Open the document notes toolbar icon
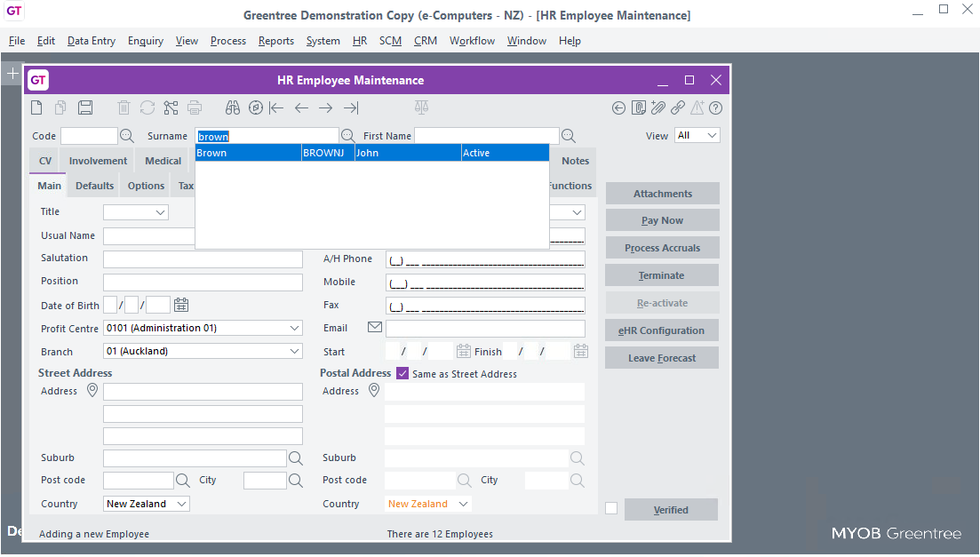980x557 pixels. pyautogui.click(x=638, y=108)
